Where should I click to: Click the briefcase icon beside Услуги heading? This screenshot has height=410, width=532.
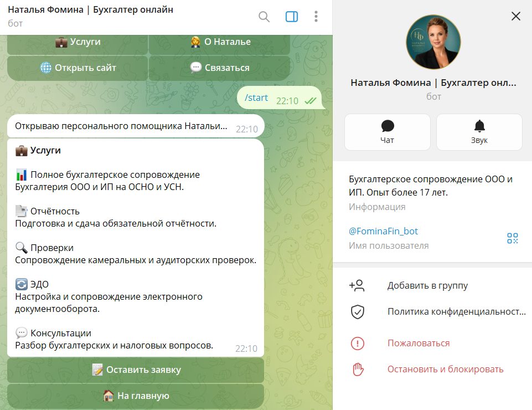click(x=22, y=151)
